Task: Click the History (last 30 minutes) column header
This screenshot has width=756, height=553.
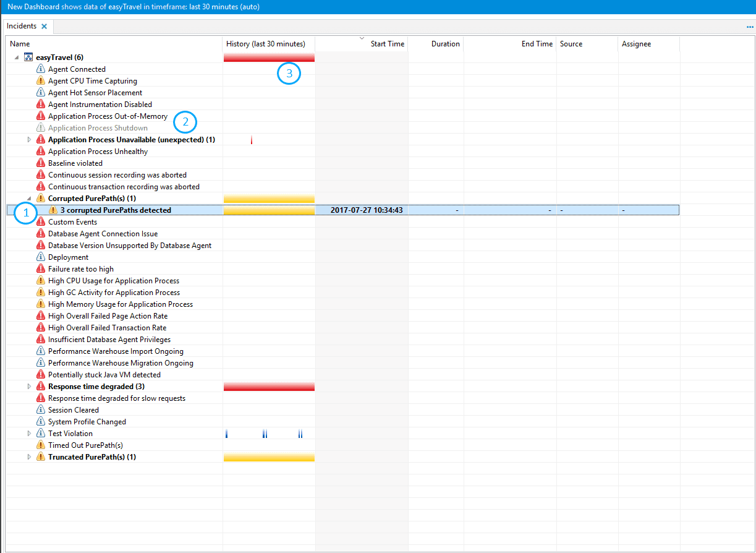Action: (269, 44)
